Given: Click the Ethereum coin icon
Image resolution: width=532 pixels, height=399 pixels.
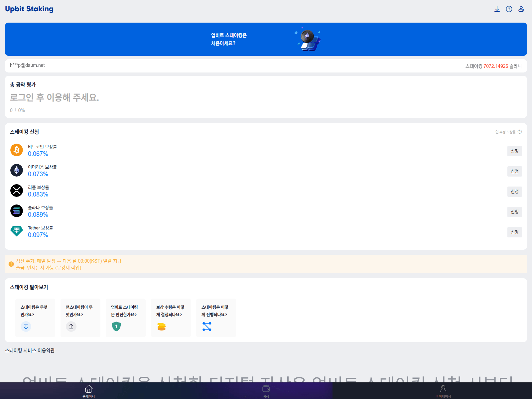Looking at the screenshot, I should 17,170.
